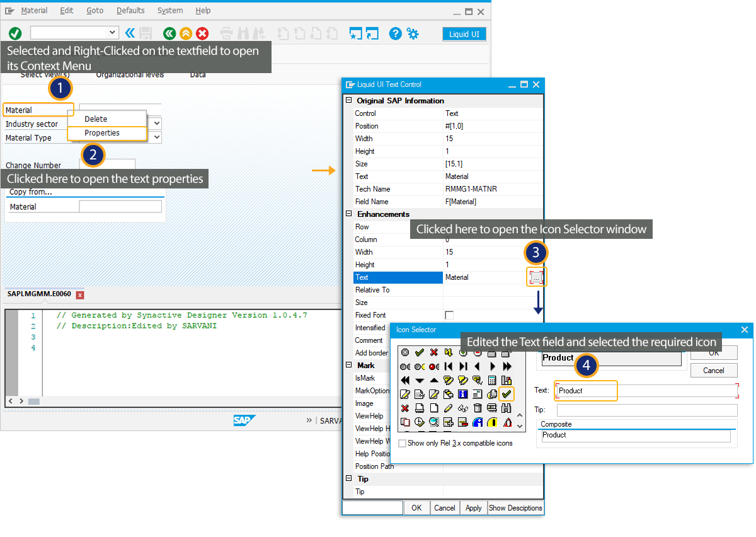Open the Edit menu
756x537 pixels.
(67, 11)
